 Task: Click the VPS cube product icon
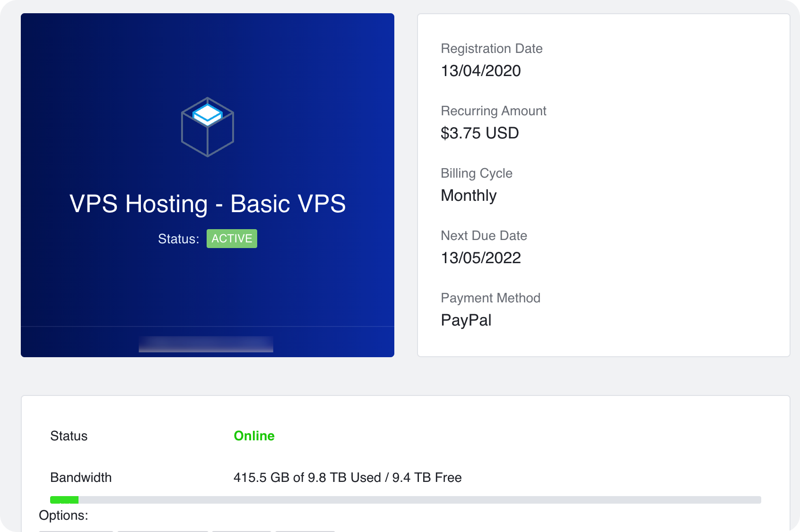click(x=208, y=127)
